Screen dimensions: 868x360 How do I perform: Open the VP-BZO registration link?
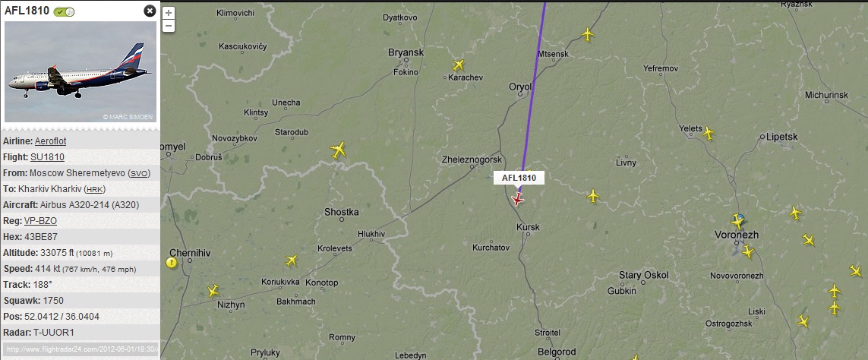tap(40, 221)
